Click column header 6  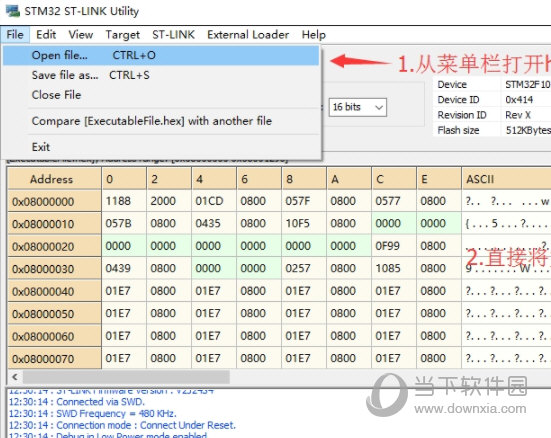click(x=259, y=179)
